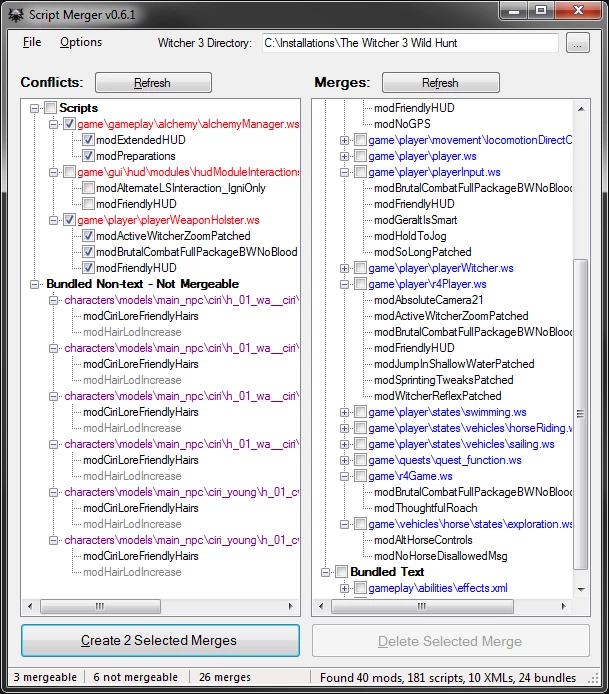Click Create 2 Selected Merges button
The height and width of the screenshot is (694, 609).
(x=160, y=640)
